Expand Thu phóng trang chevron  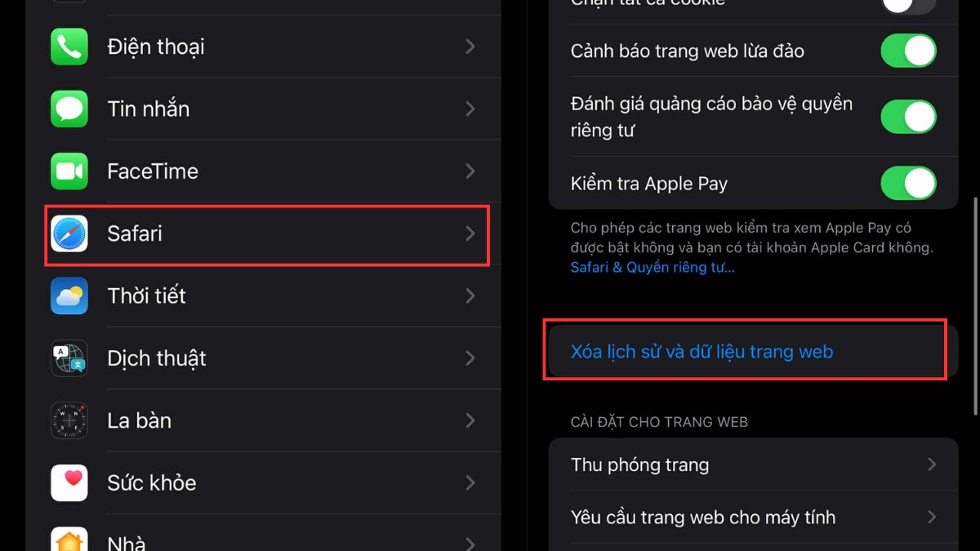click(932, 464)
